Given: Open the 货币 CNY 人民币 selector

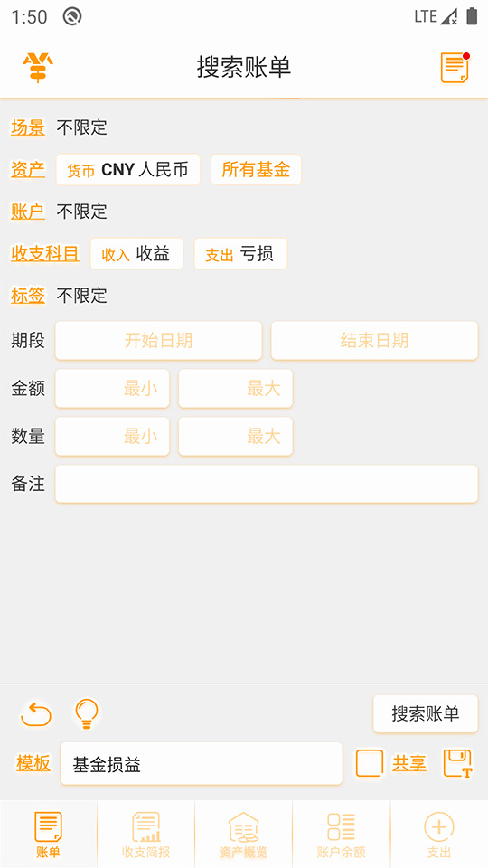Looking at the screenshot, I should [x=127, y=169].
